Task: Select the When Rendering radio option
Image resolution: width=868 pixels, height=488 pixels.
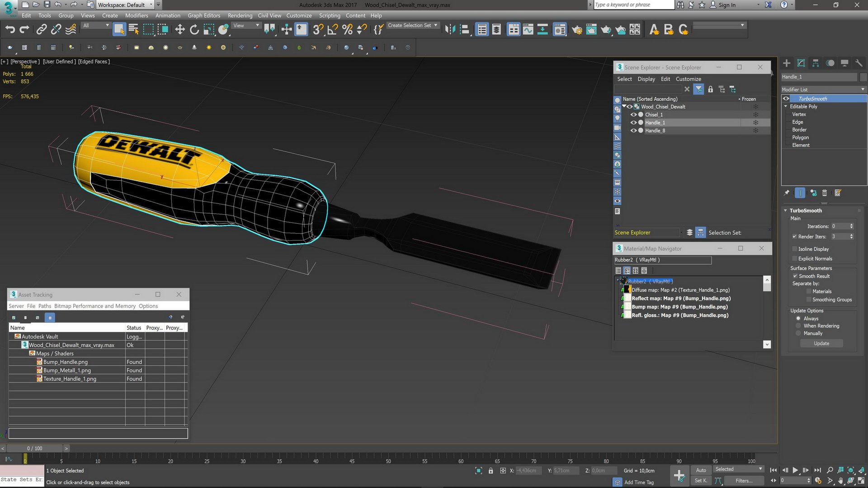Action: tap(798, 326)
